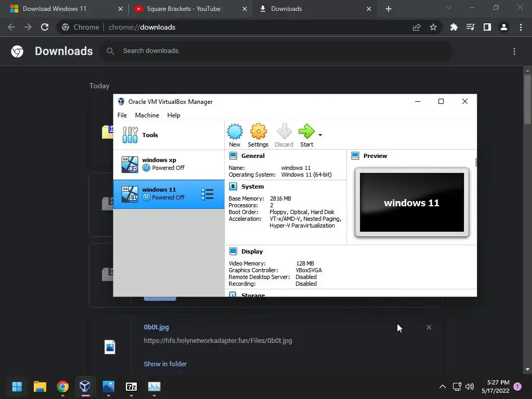Click the 0b0t.jpg image file icon
The height and width of the screenshot is (399, 532).
click(x=110, y=347)
